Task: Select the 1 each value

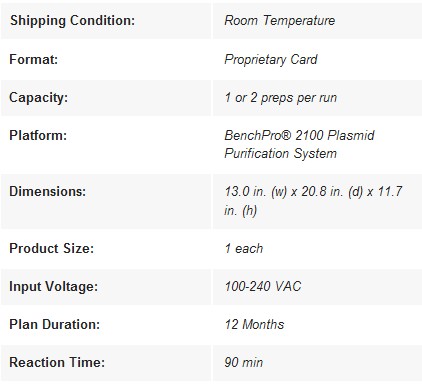Action: [244, 249]
